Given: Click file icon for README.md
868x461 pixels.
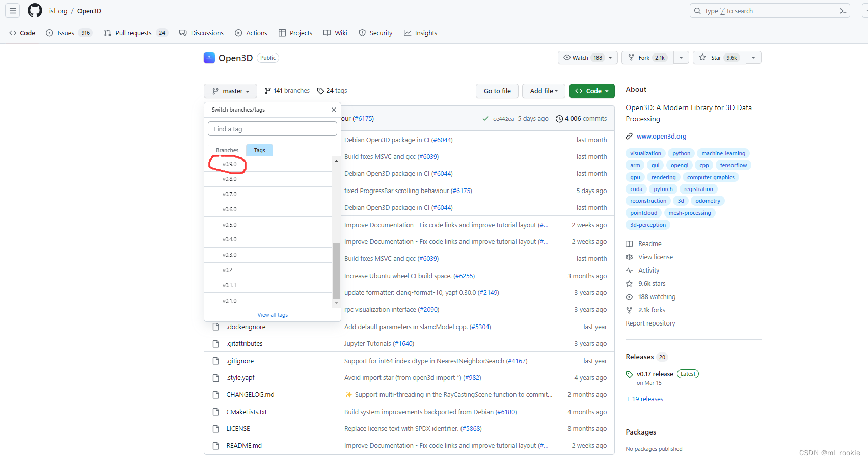Looking at the screenshot, I should pos(216,446).
